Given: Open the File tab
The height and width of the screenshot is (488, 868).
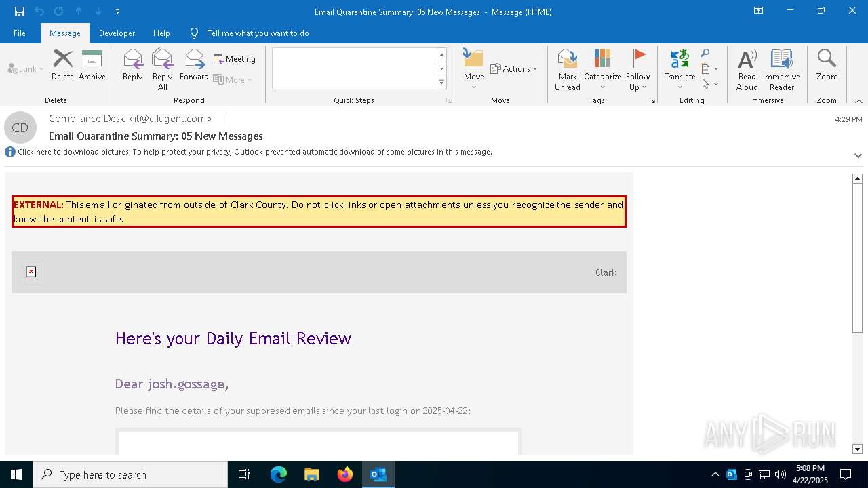Looking at the screenshot, I should pos(20,33).
